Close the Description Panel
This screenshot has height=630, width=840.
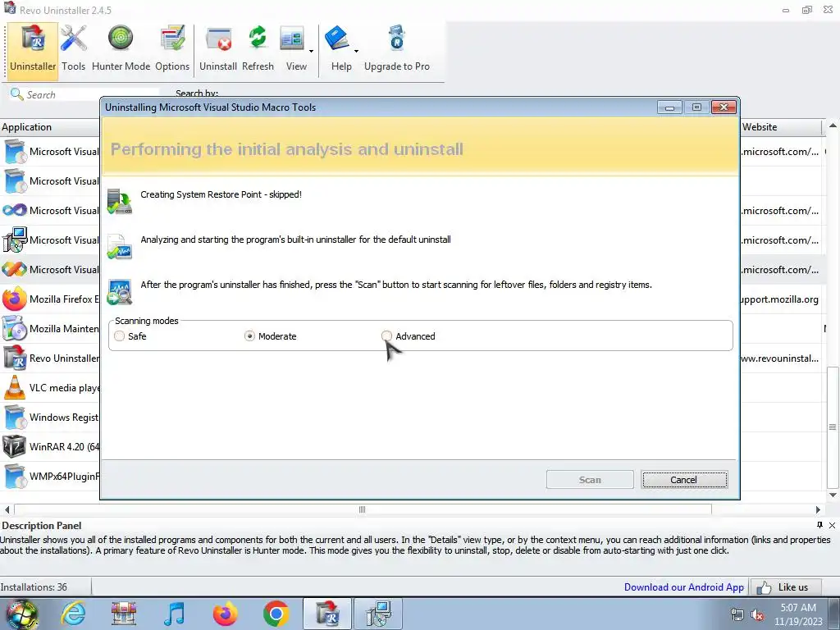point(832,525)
